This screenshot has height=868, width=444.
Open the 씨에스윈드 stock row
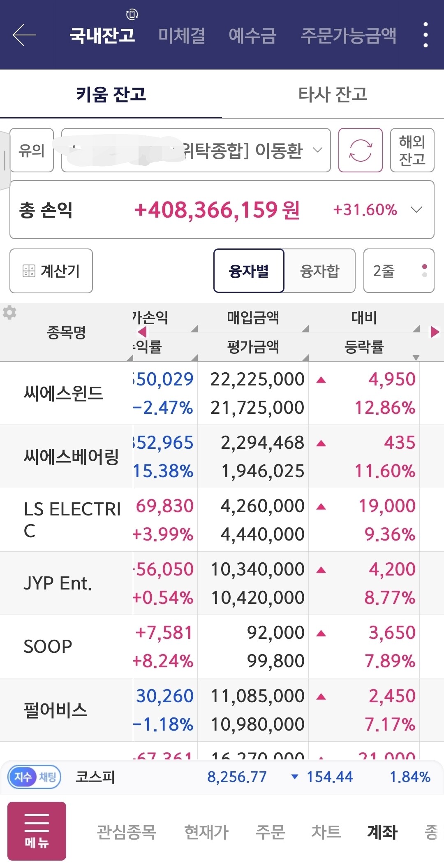(222, 393)
